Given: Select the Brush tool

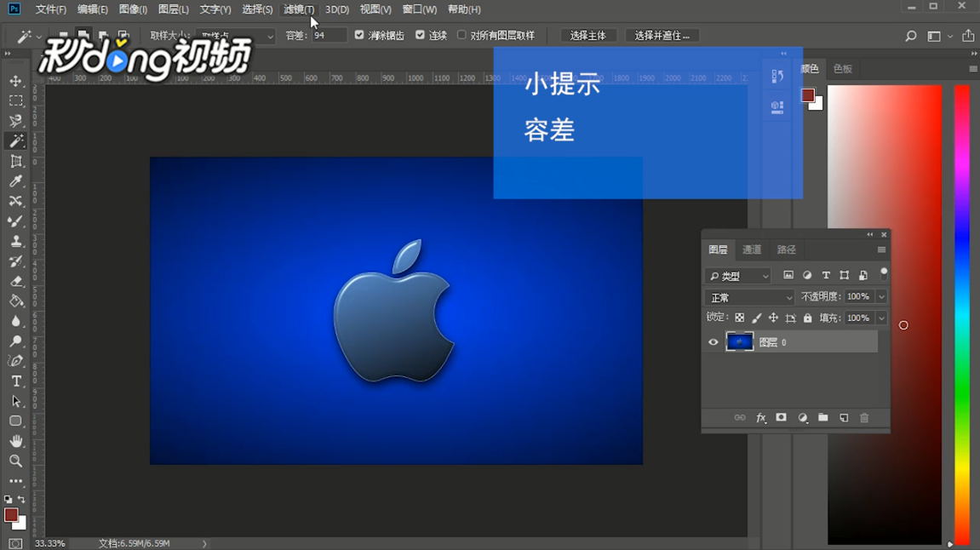Looking at the screenshot, I should click(16, 221).
